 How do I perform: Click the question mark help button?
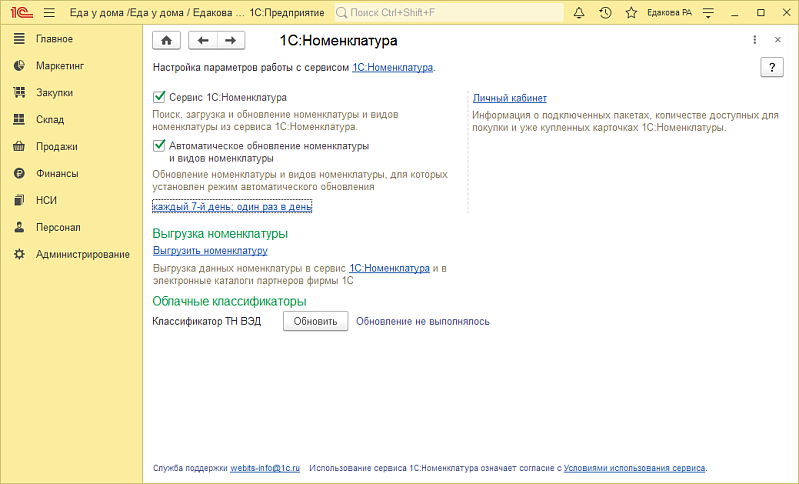point(771,67)
